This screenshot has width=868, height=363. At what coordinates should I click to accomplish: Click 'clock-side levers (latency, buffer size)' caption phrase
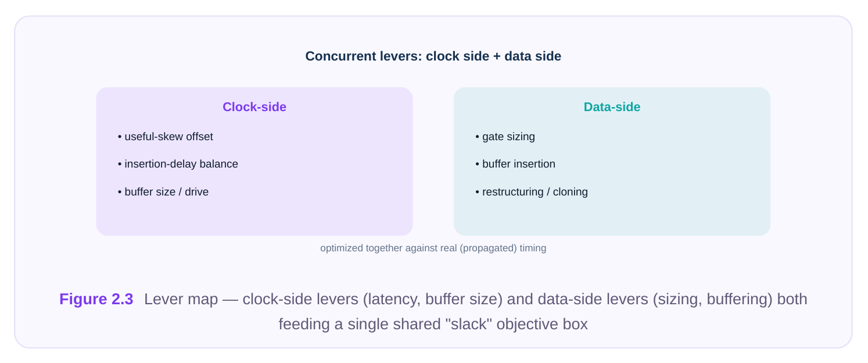click(372, 299)
